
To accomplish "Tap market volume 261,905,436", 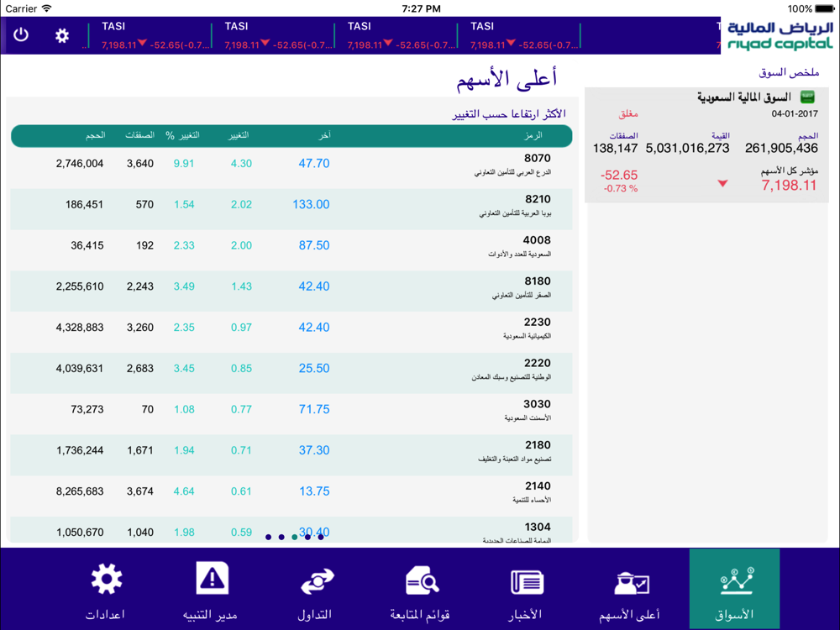I will coord(781,149).
